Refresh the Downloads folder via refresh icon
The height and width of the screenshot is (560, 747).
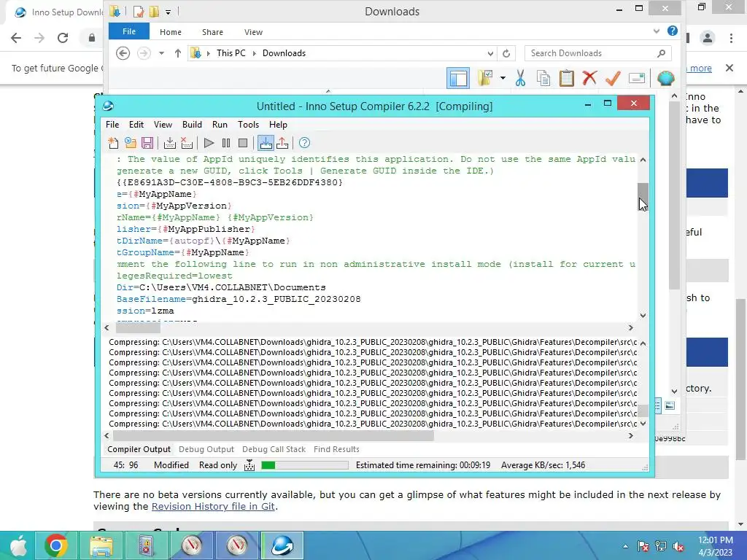pos(506,53)
